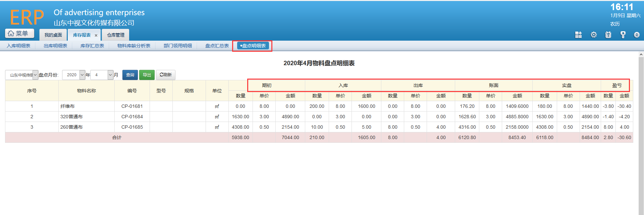
Task: Select the 320普通布 material row
Action: coord(319,117)
